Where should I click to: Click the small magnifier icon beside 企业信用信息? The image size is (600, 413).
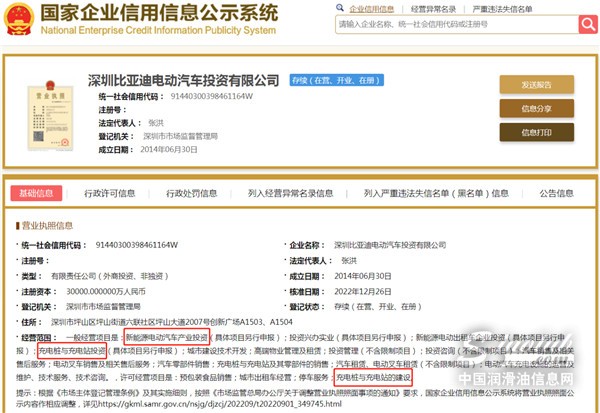[339, 8]
